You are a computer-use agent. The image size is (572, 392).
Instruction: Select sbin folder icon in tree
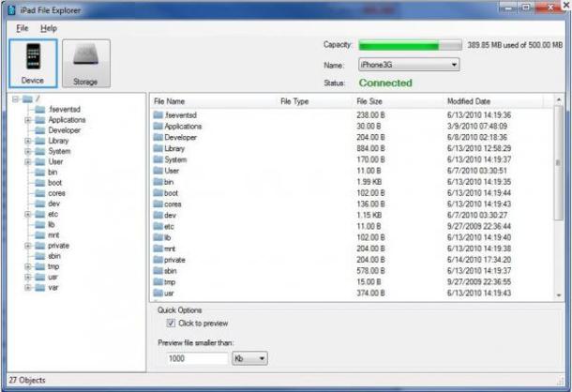40,256
